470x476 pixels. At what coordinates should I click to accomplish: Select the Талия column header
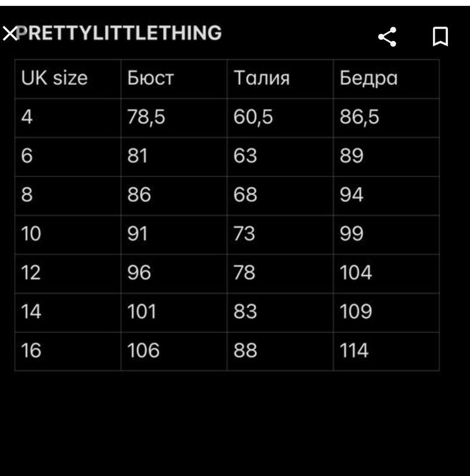click(x=280, y=79)
